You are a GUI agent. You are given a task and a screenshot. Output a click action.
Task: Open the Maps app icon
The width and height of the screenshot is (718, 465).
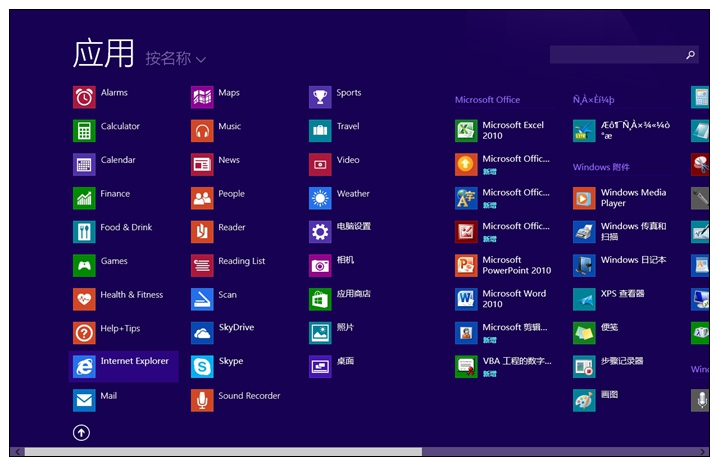[x=202, y=97]
